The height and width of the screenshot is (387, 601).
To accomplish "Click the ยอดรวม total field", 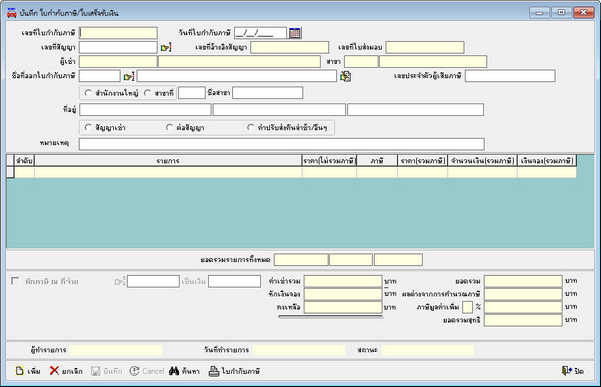I will [x=523, y=281].
